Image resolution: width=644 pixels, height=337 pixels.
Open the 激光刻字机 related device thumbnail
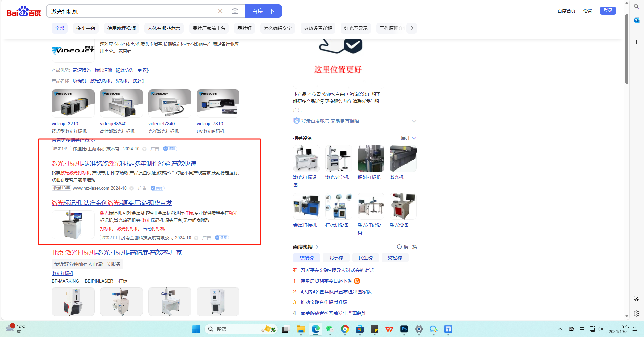point(339,158)
